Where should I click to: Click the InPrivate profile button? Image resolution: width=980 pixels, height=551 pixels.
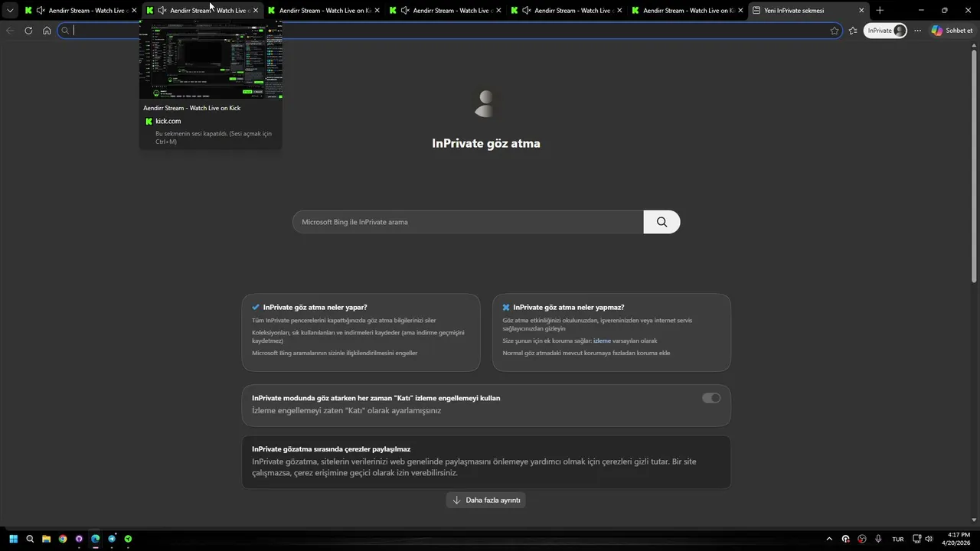[x=886, y=31]
